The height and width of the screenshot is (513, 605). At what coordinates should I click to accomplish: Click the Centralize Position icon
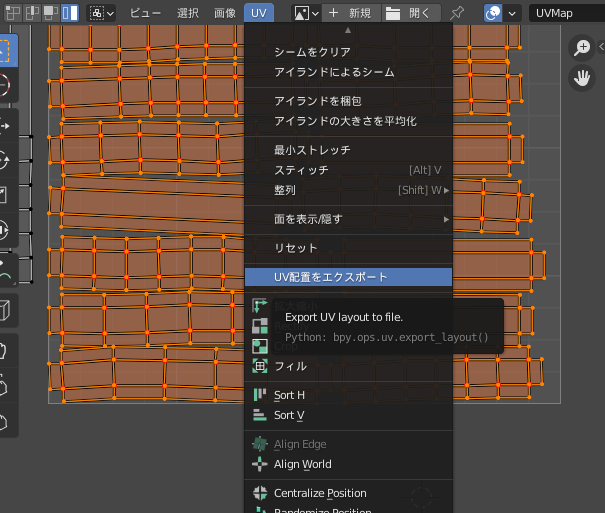pyautogui.click(x=260, y=493)
